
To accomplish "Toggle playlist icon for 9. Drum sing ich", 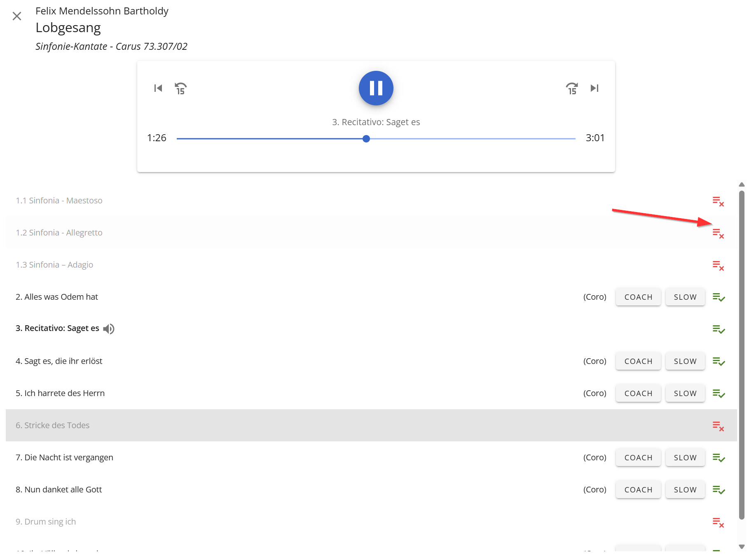I will point(718,522).
